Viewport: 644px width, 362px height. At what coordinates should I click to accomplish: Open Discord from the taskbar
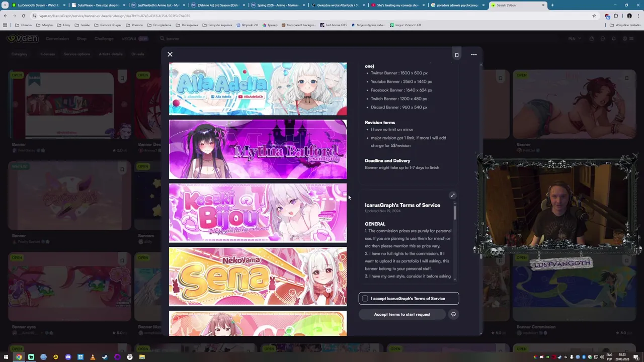pos(68,357)
